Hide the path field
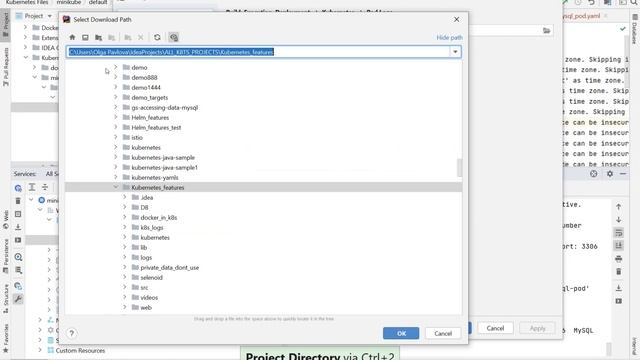This screenshot has height=360, width=640. point(449,38)
